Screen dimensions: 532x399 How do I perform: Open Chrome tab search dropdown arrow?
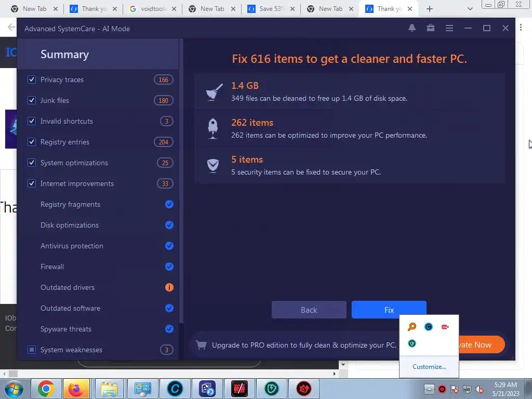[x=470, y=9]
